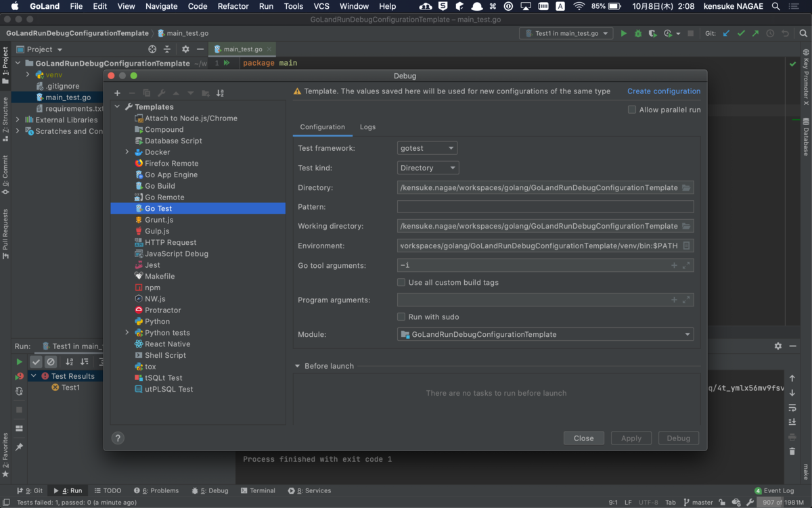Screen dimensions: 812x508
Task: Open the Terminal tool window tab
Action: tap(258, 490)
